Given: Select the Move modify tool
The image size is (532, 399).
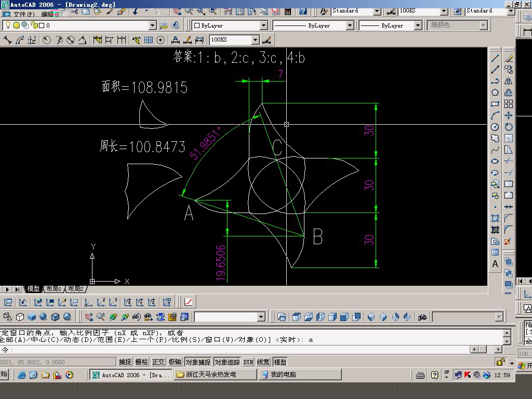Looking at the screenshot, I should coord(509,116).
